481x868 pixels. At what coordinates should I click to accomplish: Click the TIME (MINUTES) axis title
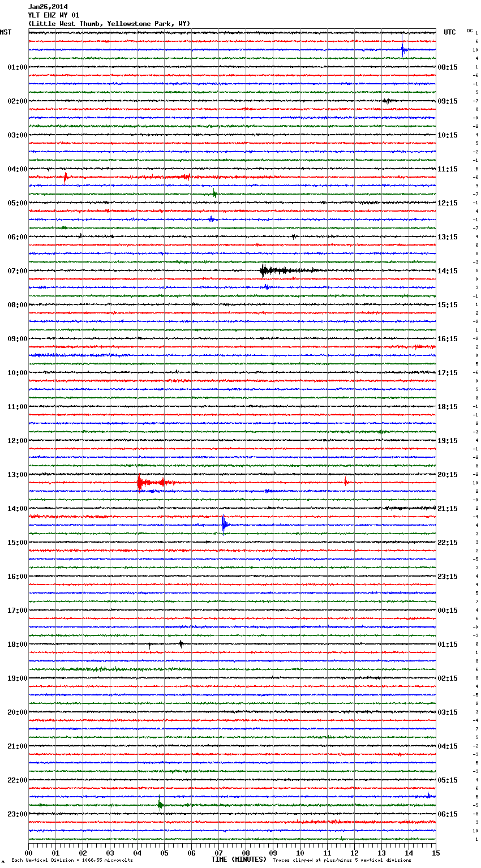239,860
